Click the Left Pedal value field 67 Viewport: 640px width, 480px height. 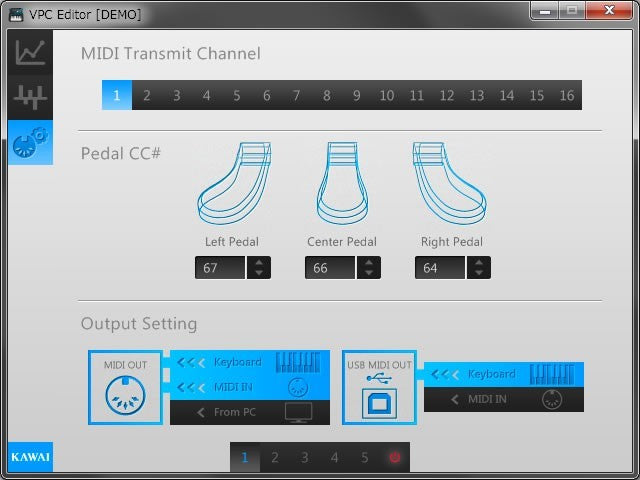220,268
